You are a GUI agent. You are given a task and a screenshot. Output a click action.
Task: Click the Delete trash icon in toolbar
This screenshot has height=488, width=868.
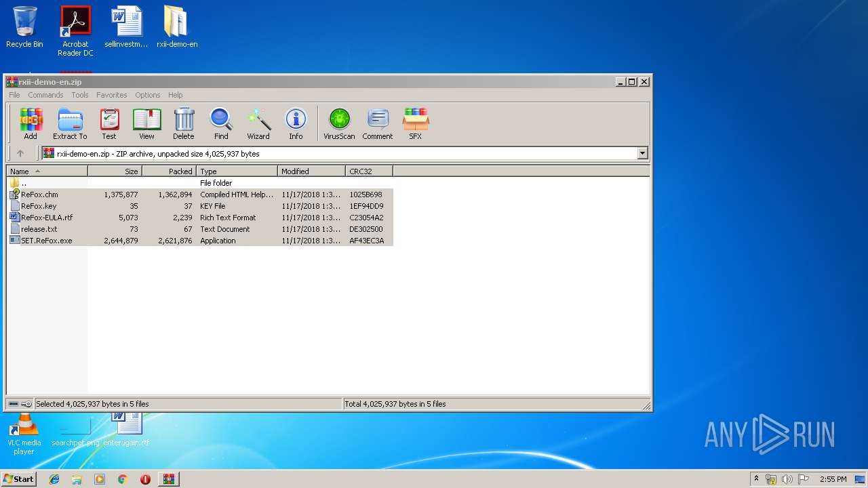tap(183, 124)
